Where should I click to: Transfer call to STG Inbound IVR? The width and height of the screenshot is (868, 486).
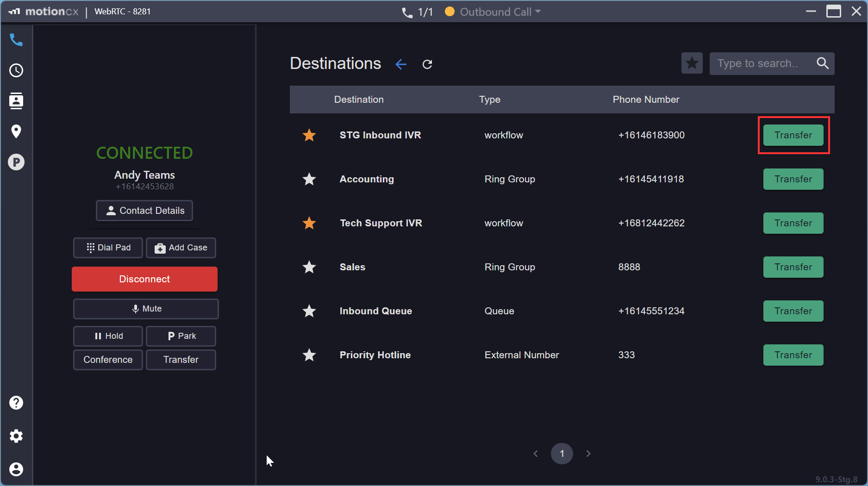793,135
